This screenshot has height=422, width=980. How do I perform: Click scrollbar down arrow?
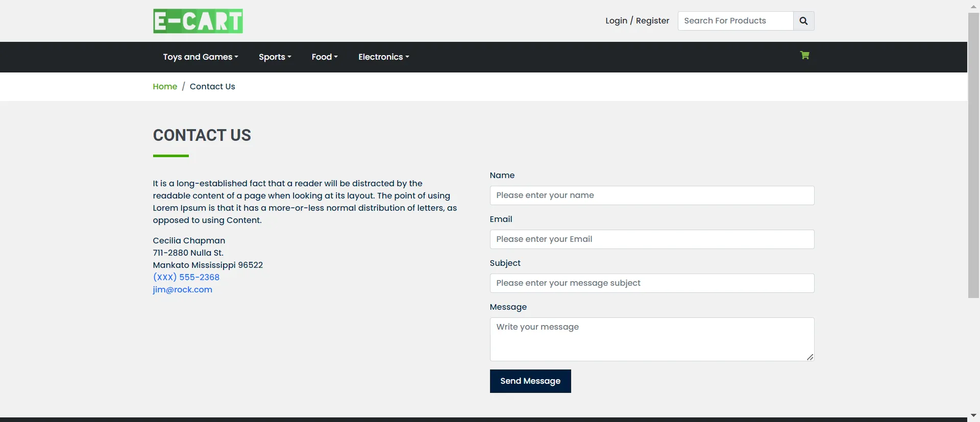click(x=973, y=415)
